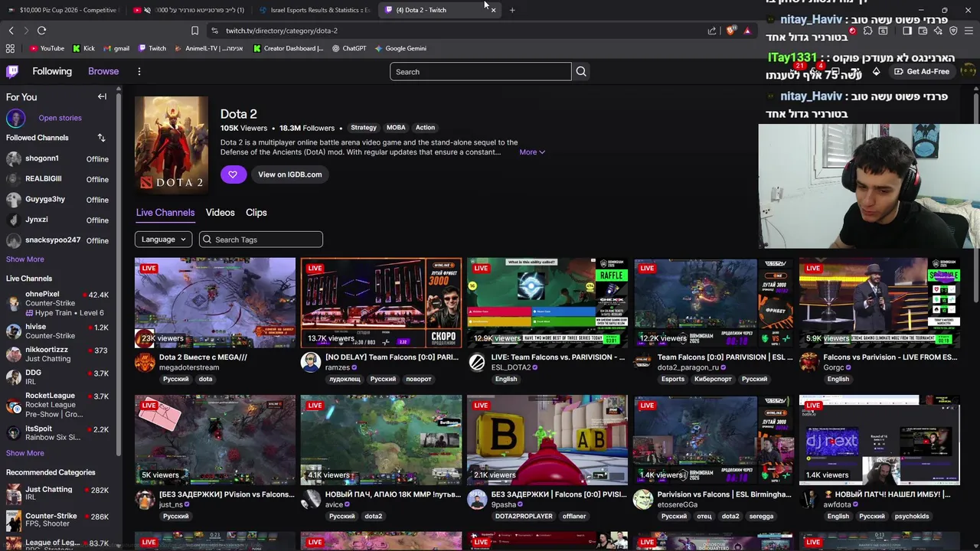Click into the Search Tags field
This screenshot has height=551, width=980.
coord(261,240)
